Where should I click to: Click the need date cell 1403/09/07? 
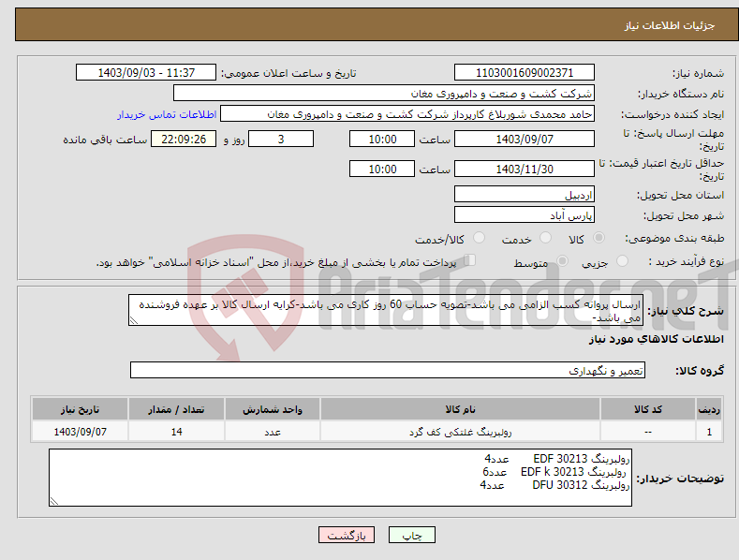80,432
